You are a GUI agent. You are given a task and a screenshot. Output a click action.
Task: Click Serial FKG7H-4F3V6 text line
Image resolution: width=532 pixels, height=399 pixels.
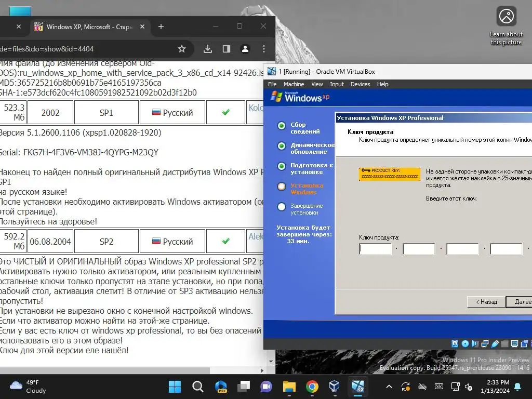point(79,152)
